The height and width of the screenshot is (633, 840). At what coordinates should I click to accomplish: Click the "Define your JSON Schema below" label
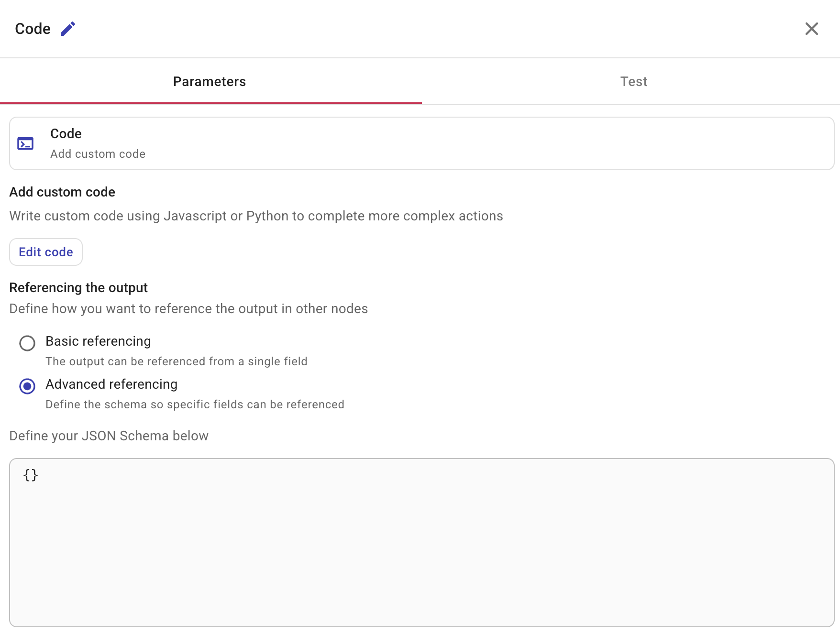coord(109,436)
